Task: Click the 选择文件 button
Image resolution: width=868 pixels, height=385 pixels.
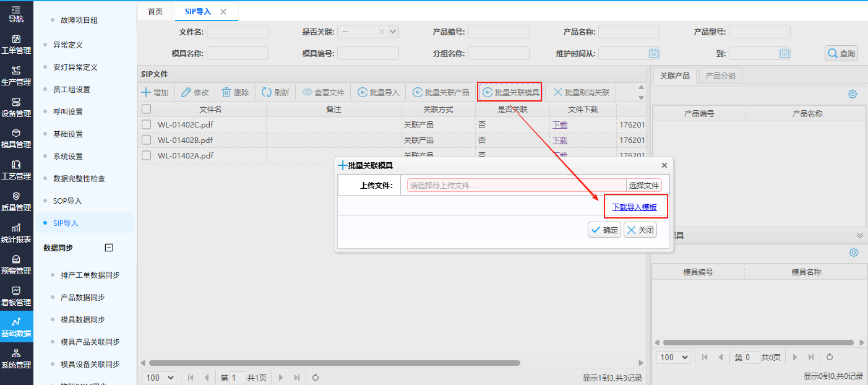Action: point(644,185)
